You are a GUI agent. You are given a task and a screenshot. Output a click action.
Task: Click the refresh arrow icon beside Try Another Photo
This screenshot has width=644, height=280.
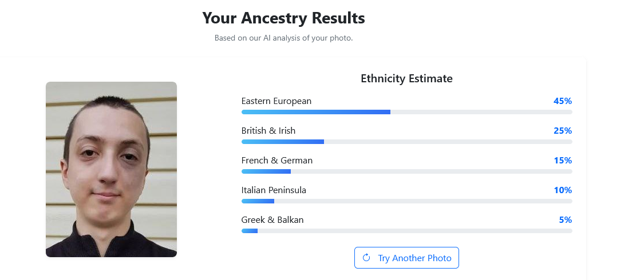366,258
